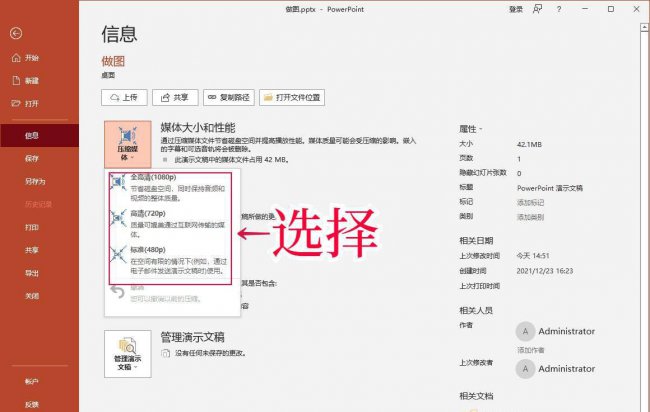Open the 压缩媒体 dropdown button
This screenshot has width=650, height=412.
click(128, 144)
